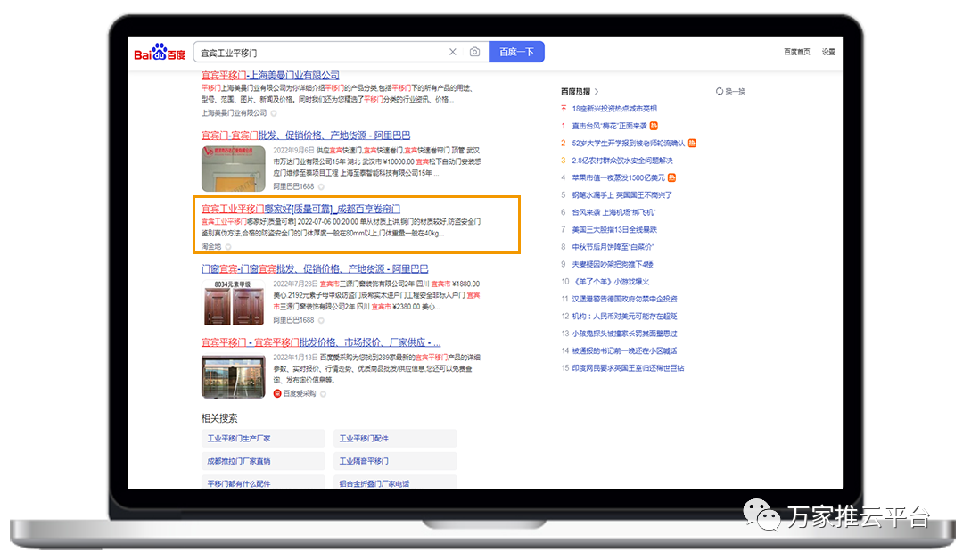The image size is (963, 560).
Task: Refresh hot list with the 换一换 icon
Action: [720, 91]
